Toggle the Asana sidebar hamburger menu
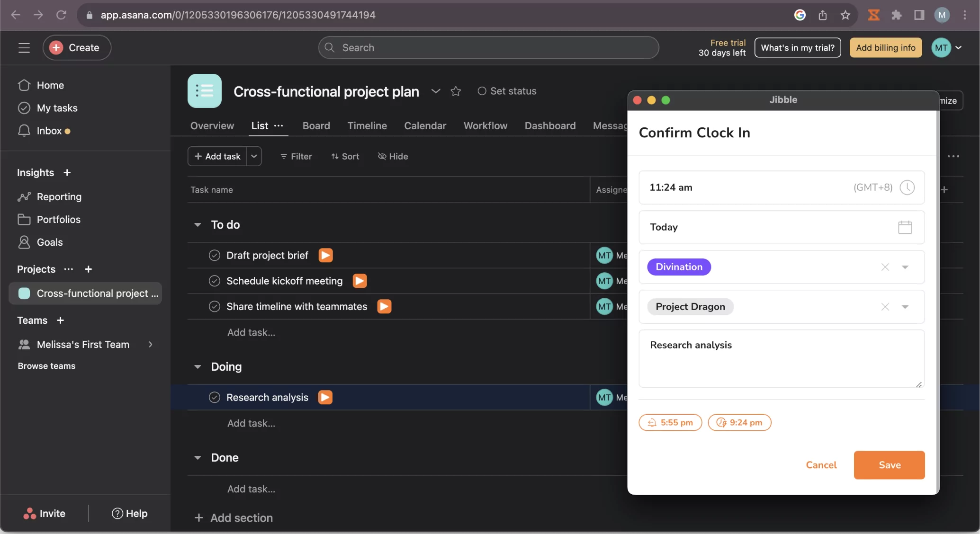980x534 pixels. pos(24,47)
